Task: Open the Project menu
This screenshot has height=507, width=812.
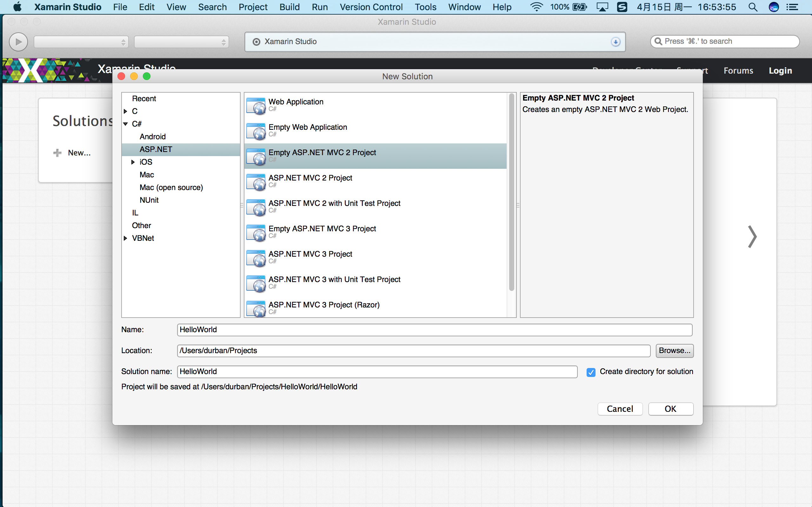Action: click(253, 7)
